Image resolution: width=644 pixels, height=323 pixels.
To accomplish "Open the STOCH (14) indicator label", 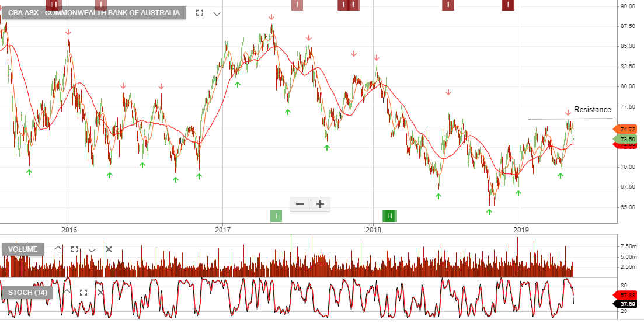I will (x=27, y=292).
